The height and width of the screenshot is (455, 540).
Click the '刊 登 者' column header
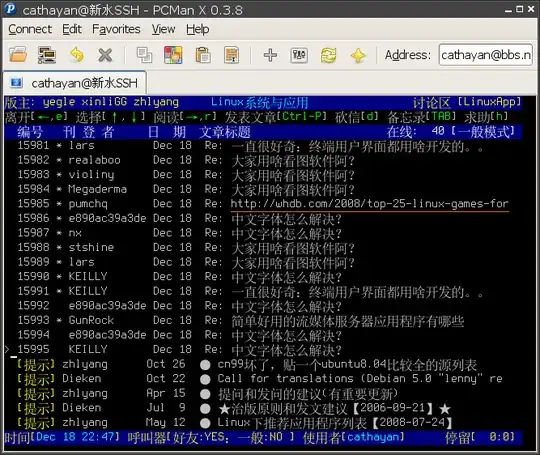[88, 132]
